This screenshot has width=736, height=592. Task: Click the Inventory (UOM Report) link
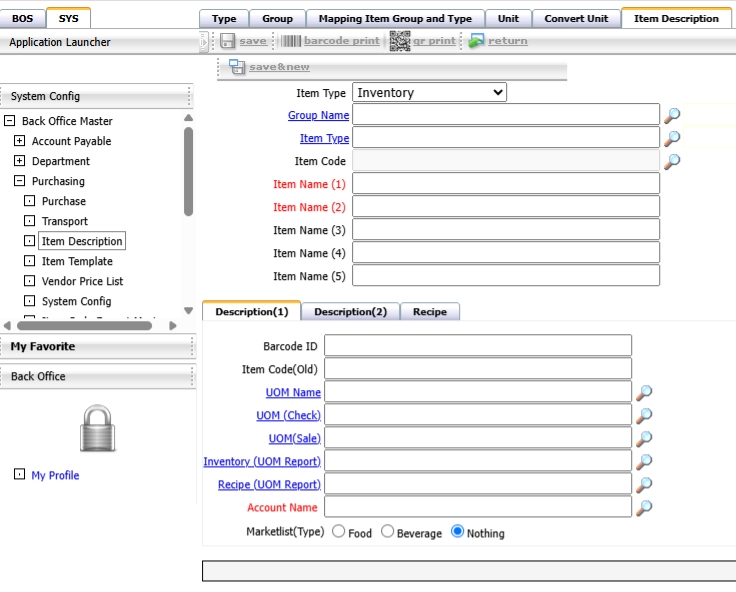[262, 461]
